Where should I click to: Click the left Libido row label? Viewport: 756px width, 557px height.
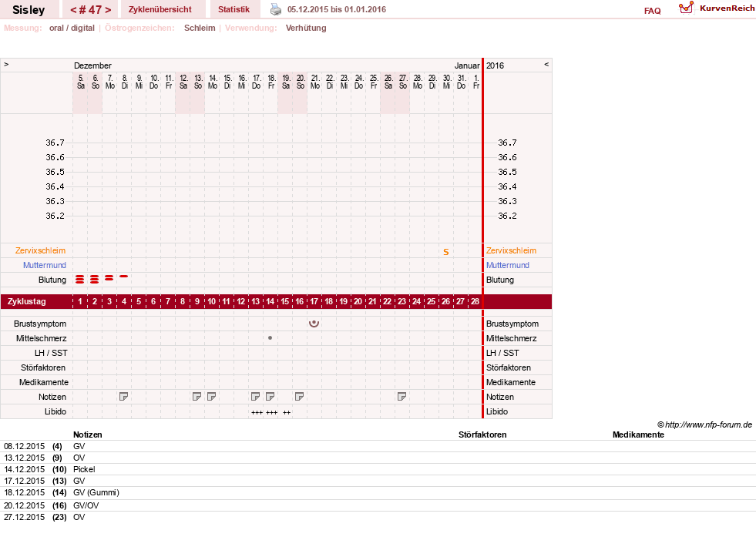coord(55,411)
